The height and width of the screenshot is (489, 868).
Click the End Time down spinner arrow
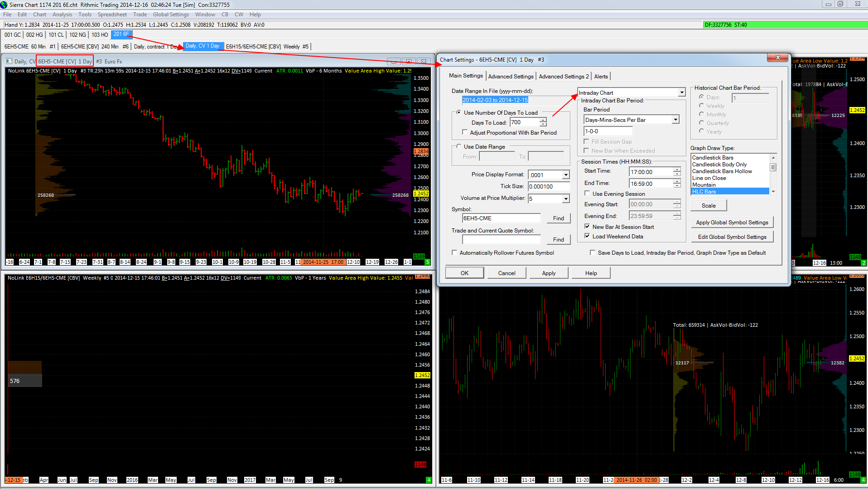677,186
